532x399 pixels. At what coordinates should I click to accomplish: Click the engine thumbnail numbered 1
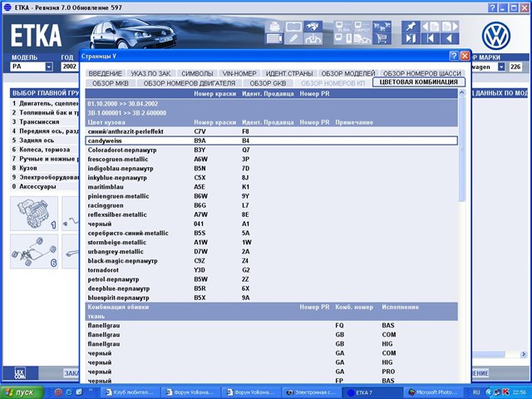[34, 214]
